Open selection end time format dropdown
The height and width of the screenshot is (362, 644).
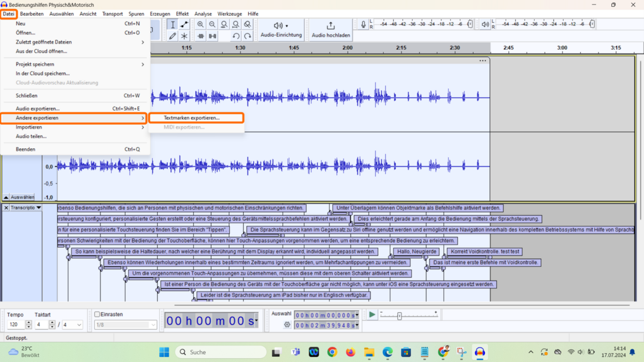357,325
